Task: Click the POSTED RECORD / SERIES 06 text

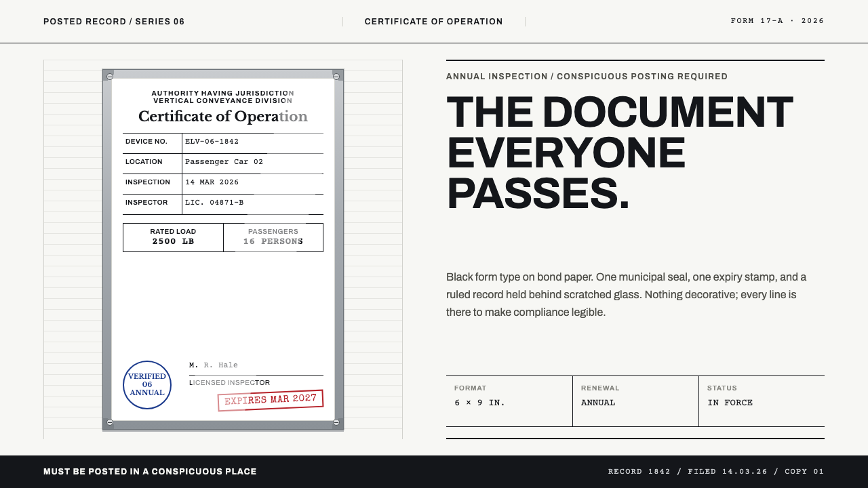Action: click(114, 22)
